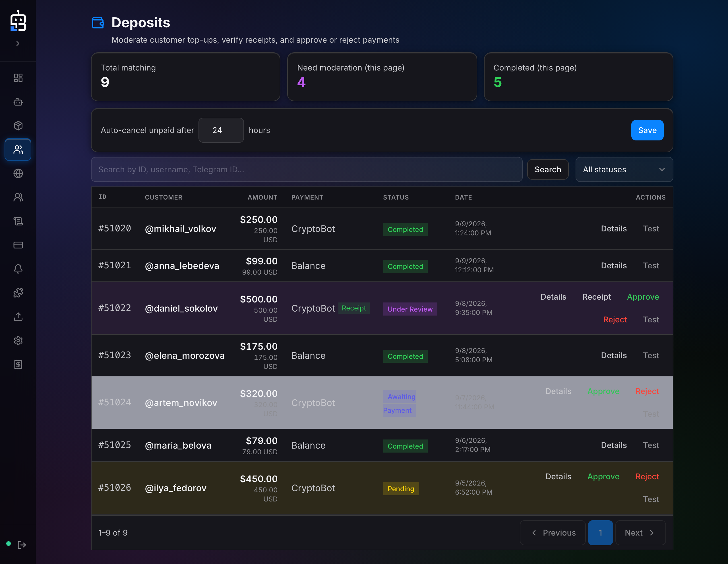Open the package box icon in sidebar
728x564 pixels.
point(18,126)
